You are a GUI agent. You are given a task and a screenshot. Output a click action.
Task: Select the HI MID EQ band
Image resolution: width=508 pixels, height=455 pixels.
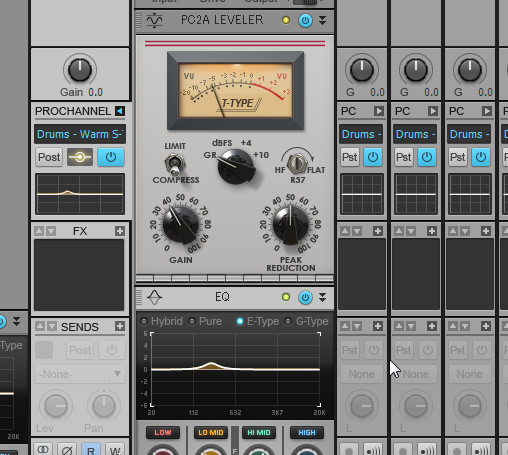(x=259, y=432)
